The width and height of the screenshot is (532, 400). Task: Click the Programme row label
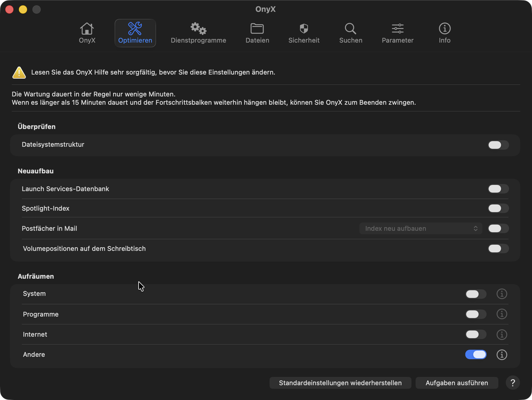click(40, 314)
